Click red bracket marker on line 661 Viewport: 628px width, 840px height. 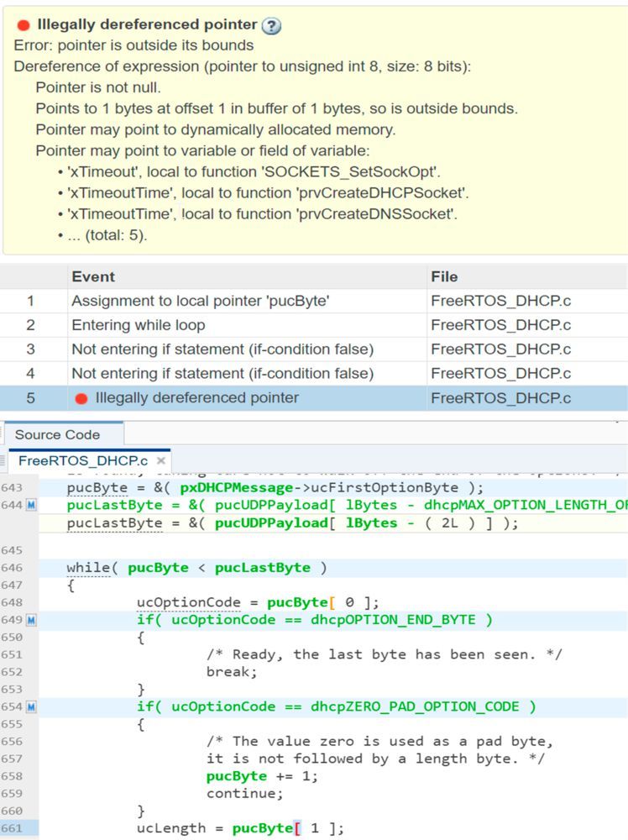296,828
